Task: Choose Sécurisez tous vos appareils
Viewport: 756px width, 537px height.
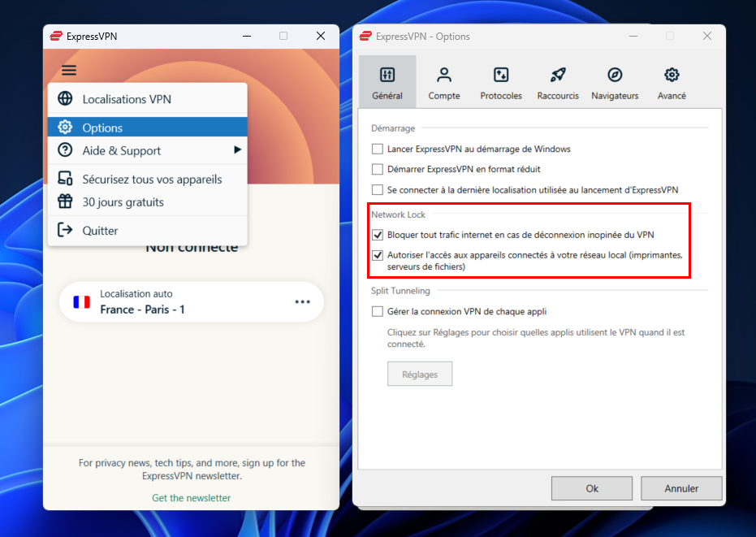Action: point(148,179)
